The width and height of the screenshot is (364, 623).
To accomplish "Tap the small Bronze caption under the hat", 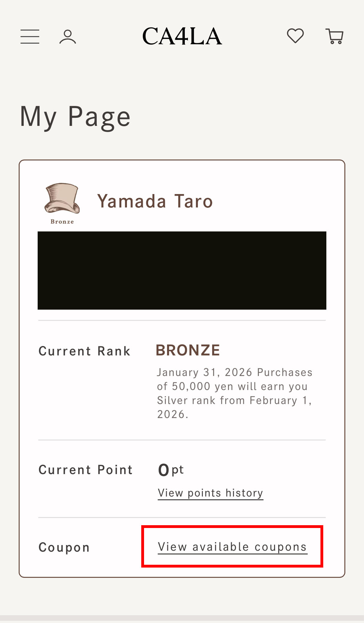I will click(x=62, y=222).
